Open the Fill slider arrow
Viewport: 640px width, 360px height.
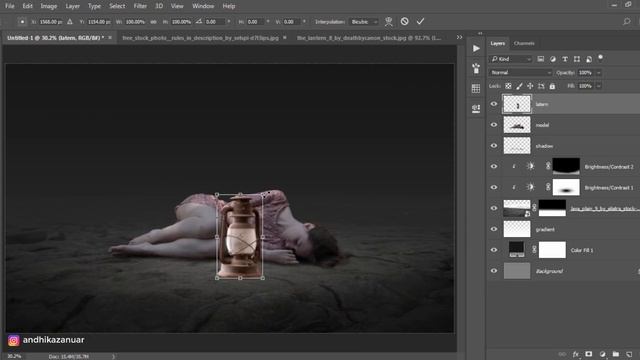click(599, 86)
